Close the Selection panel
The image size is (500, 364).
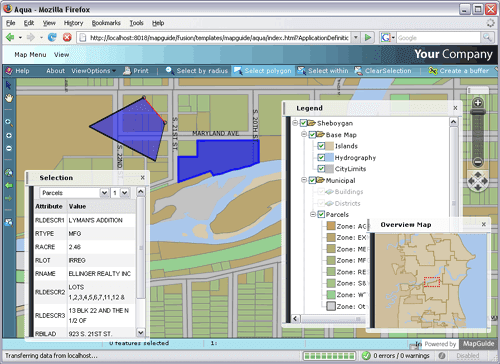(143, 178)
